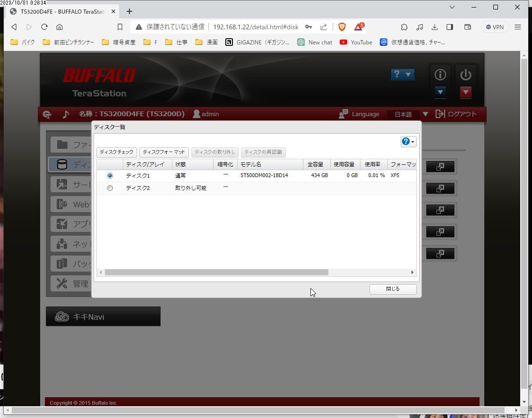This screenshot has height=418, width=532.
Task: Click the admin user label
Action: pos(206,114)
